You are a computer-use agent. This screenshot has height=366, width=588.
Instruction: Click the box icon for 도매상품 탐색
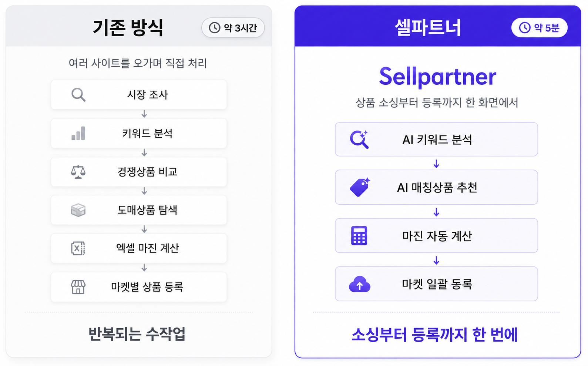(x=78, y=210)
